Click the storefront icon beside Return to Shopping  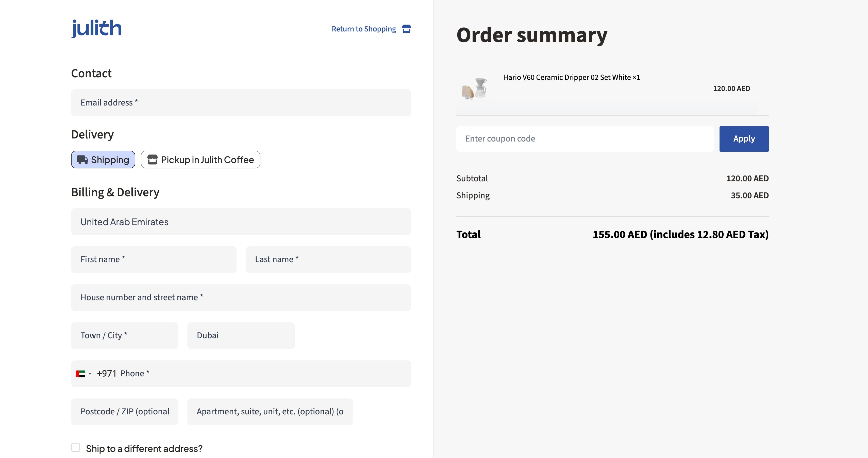coord(406,29)
